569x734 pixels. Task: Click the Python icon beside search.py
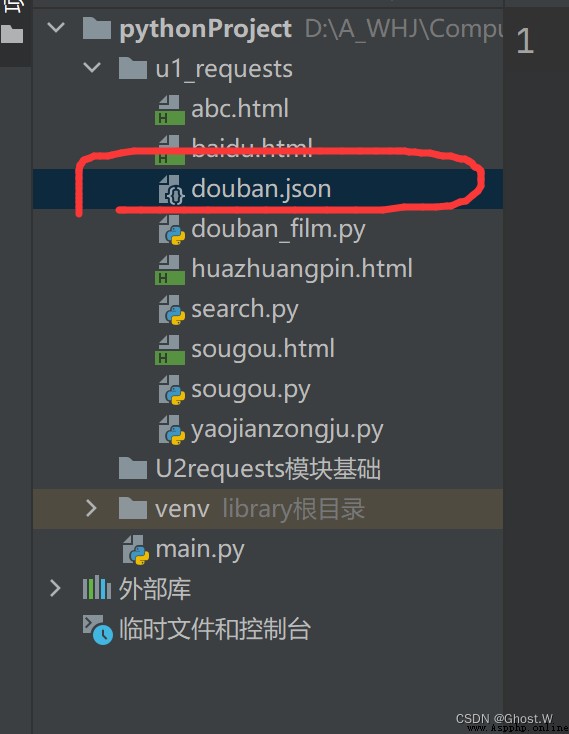pos(171,310)
